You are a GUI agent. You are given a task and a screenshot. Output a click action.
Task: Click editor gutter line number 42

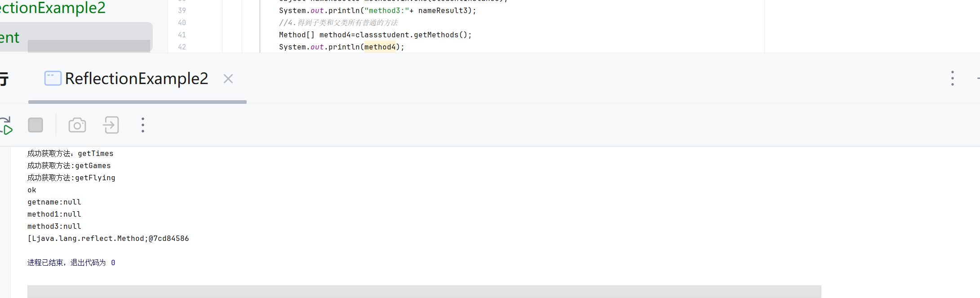tap(182, 47)
